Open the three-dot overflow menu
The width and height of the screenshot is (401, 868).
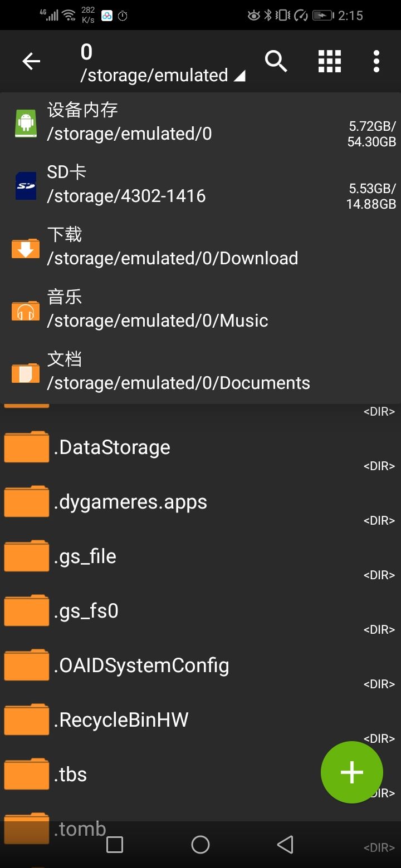coord(376,61)
